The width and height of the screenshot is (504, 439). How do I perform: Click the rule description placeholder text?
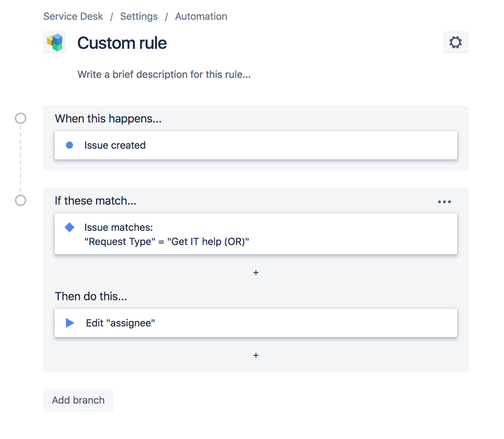point(164,74)
